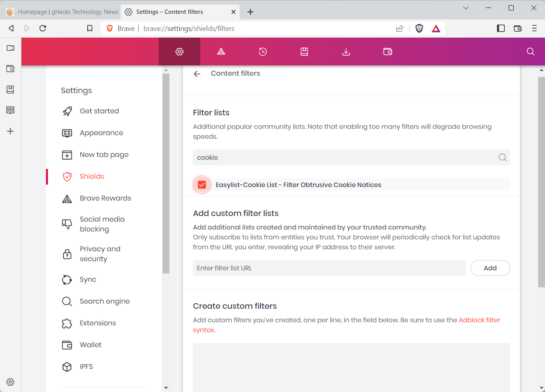Screen dimensions: 545x392
Task: Open reading list icon in left sidebar
Action: coord(10,110)
